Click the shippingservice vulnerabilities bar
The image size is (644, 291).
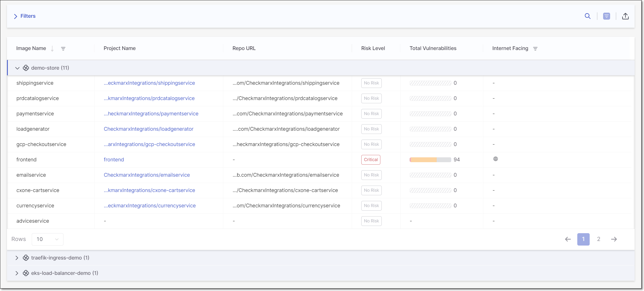tap(430, 83)
